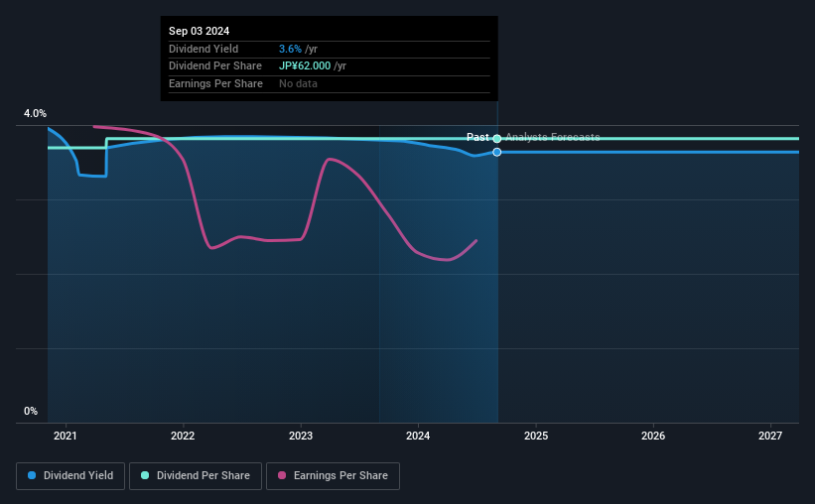Click the Analysts Forecasts label
815x504 pixels.
553,137
